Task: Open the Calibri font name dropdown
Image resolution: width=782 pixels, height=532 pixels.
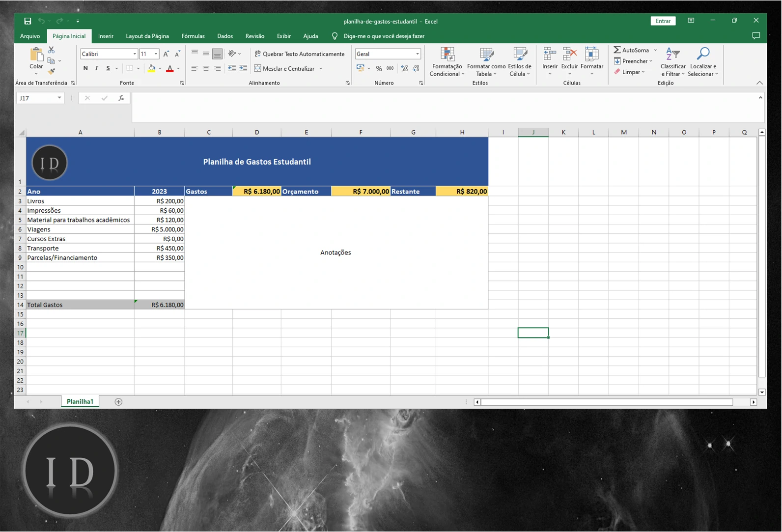Action: [x=135, y=54]
